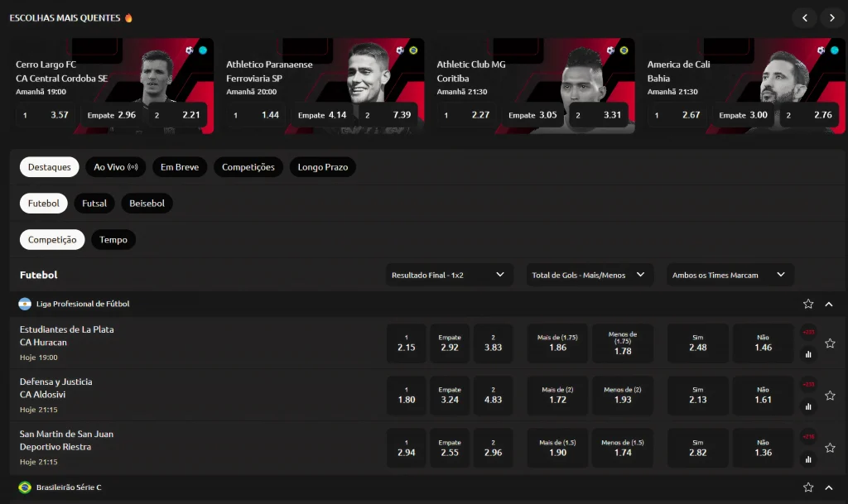
Task: Go to next hot picks slide
Action: click(831, 18)
